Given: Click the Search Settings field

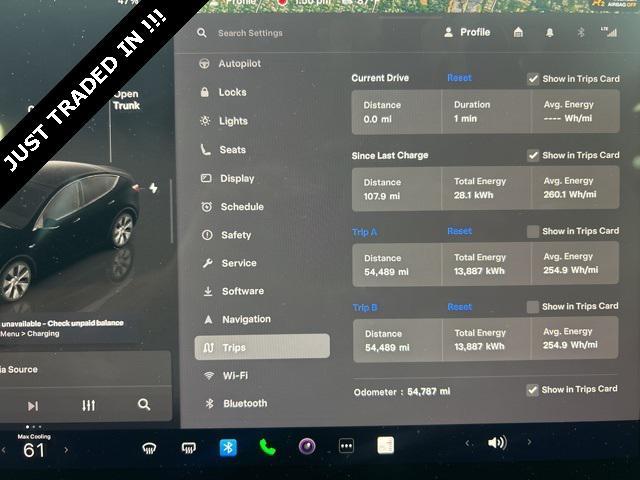Looking at the screenshot, I should (x=250, y=33).
